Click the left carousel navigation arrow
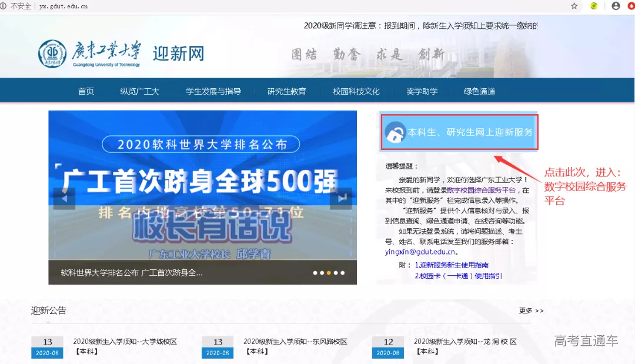Image resolution: width=635 pixels, height=364 pixels. (63, 199)
